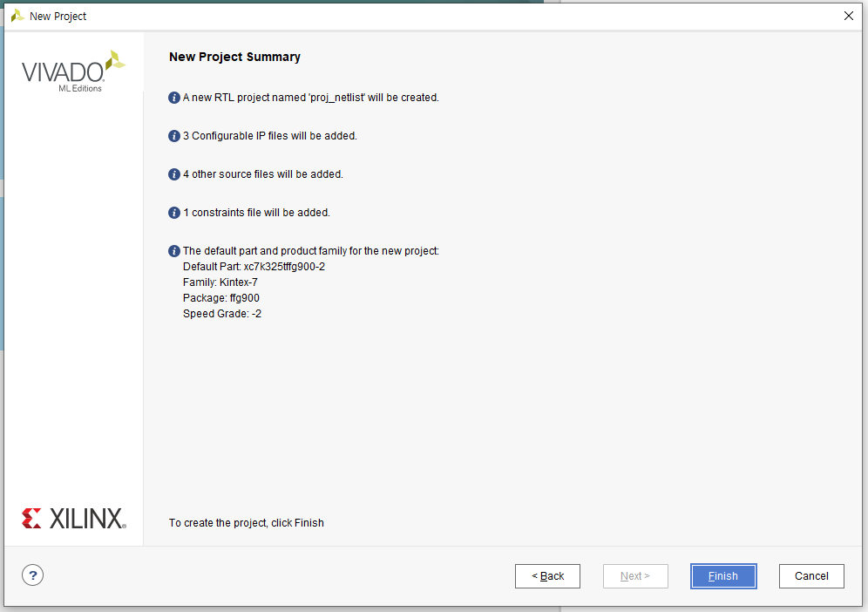868x612 pixels.
Task: Click the Xilinx logo
Action: (73, 519)
